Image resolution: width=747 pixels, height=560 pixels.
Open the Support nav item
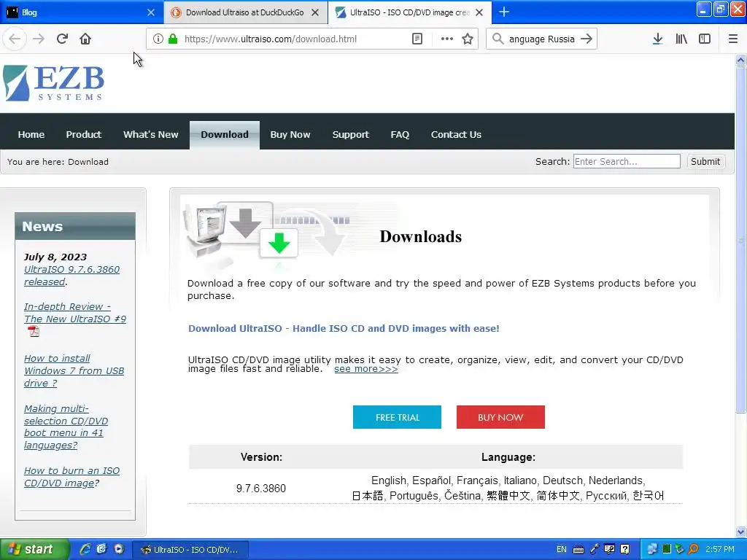351,135
